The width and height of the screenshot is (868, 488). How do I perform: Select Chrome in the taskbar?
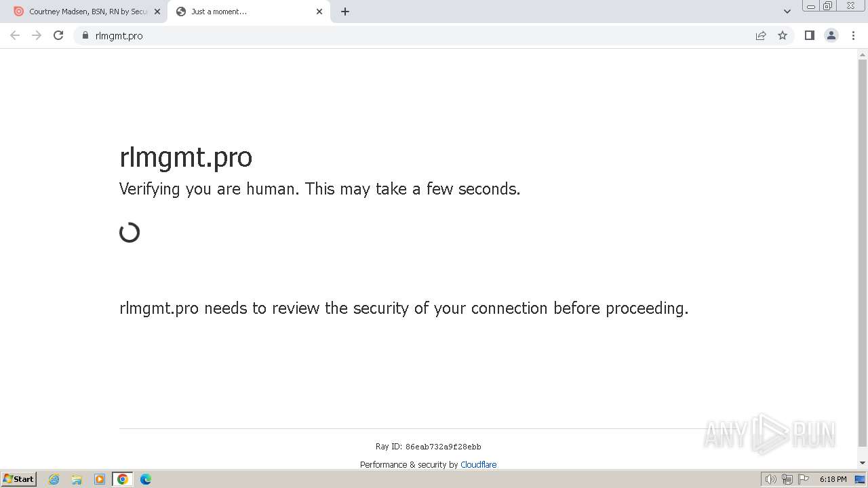pyautogui.click(x=123, y=479)
